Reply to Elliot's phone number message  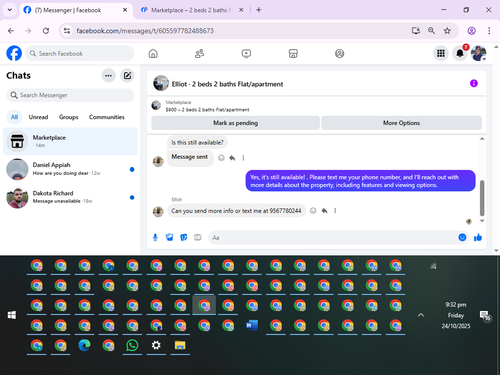(x=324, y=211)
